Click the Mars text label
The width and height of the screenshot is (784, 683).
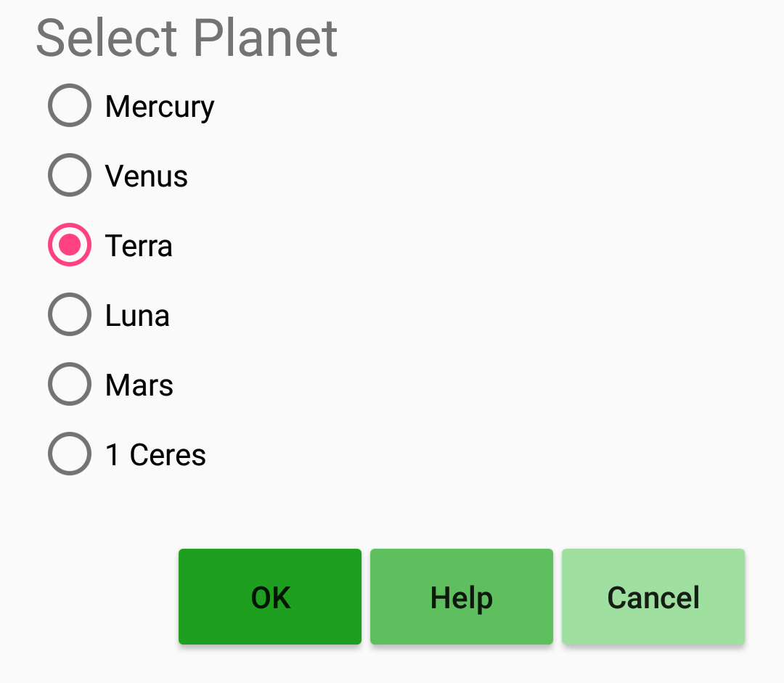139,385
